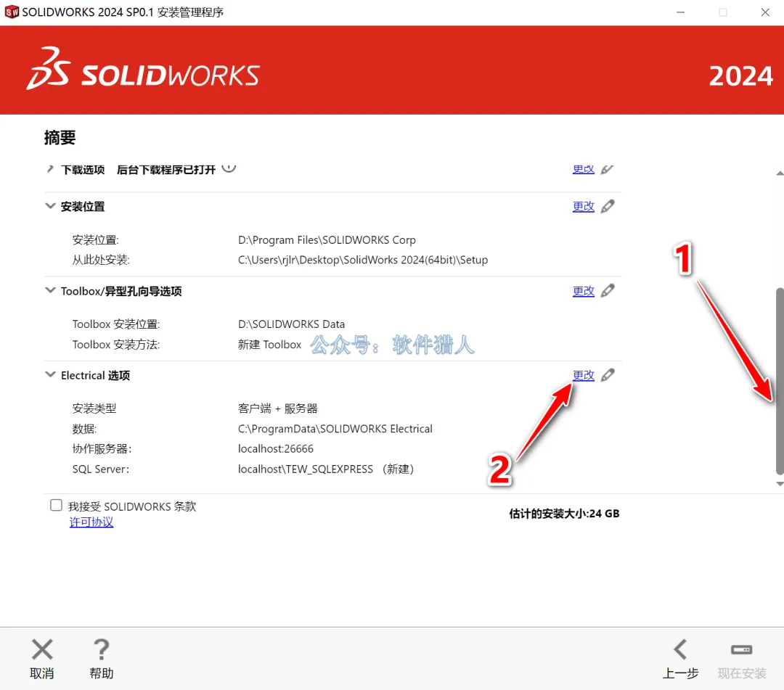Click the source path ending in \Setup
The height and width of the screenshot is (690, 784).
coord(363,260)
